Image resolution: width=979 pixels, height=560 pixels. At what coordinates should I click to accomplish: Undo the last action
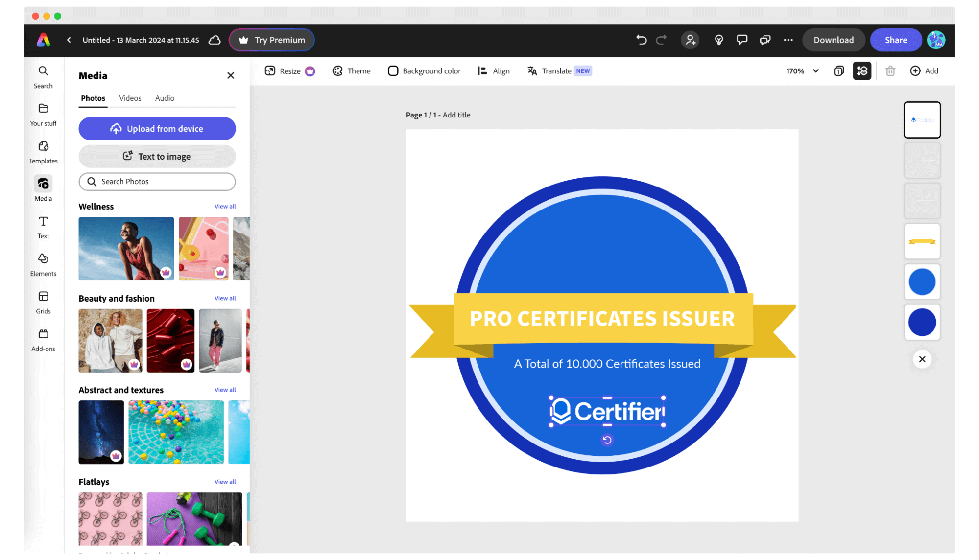click(x=642, y=40)
